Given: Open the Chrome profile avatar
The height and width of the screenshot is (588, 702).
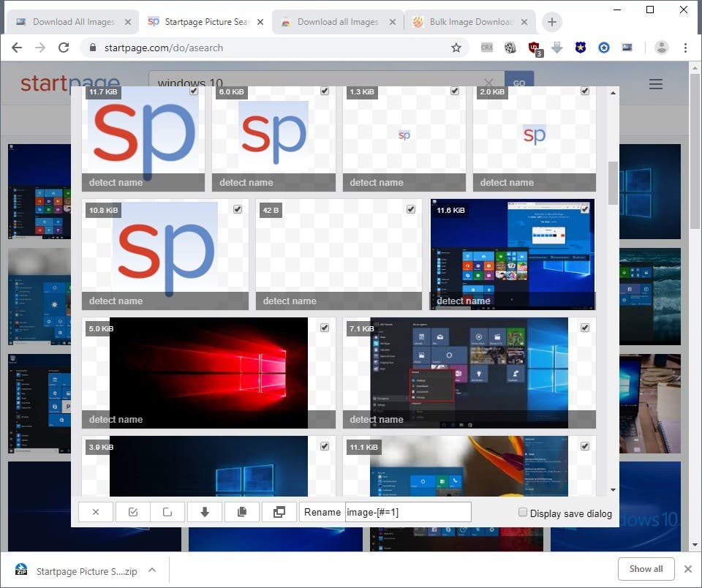Looking at the screenshot, I should click(661, 48).
